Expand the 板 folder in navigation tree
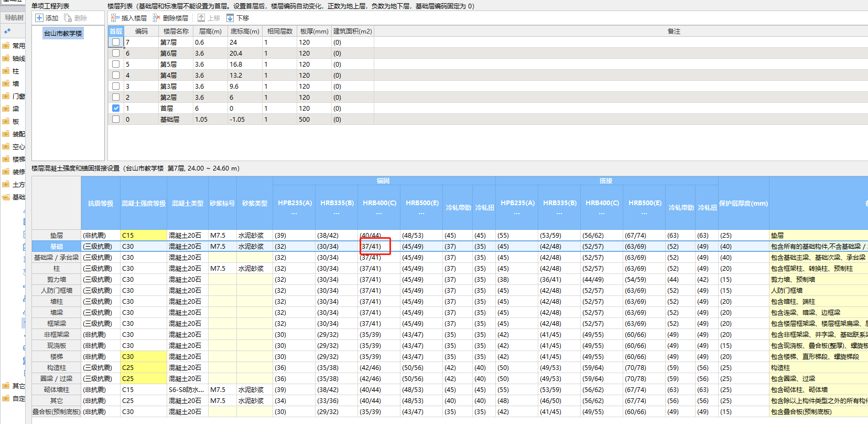 6,121
